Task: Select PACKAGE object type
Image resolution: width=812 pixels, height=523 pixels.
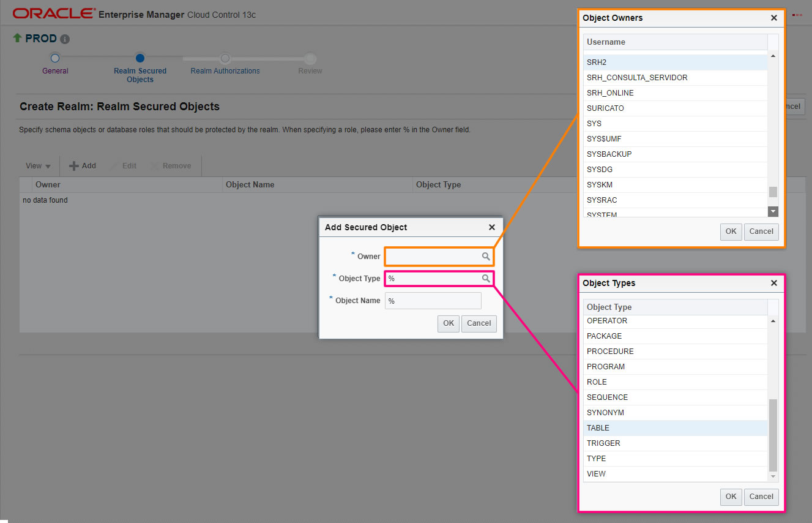Action: tap(676, 336)
